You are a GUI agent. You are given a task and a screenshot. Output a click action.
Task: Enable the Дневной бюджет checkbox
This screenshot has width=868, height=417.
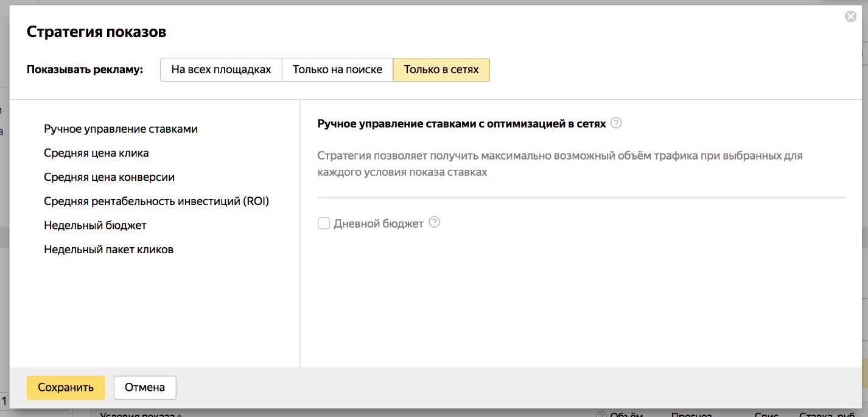pyautogui.click(x=324, y=223)
